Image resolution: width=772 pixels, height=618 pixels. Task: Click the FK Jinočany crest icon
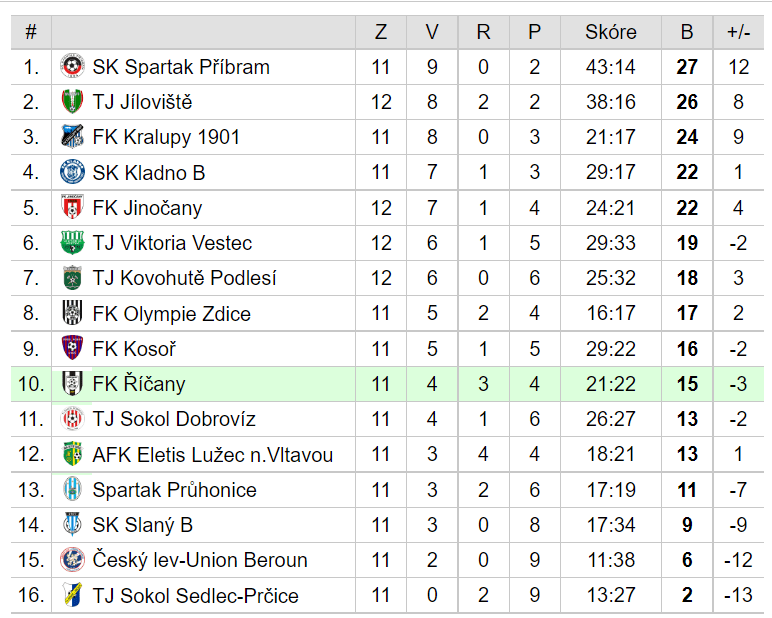(x=72, y=207)
